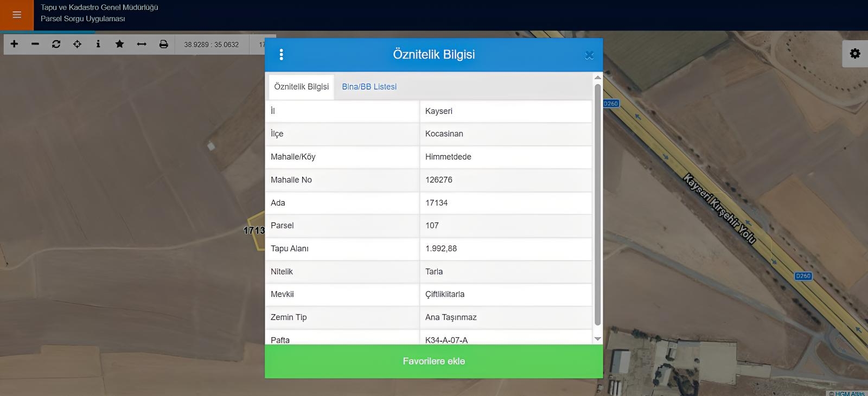Click the İlçe label cell
The height and width of the screenshot is (396, 868).
click(342, 134)
